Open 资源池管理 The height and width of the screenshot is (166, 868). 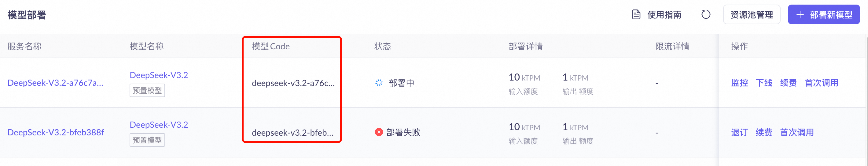click(x=752, y=15)
